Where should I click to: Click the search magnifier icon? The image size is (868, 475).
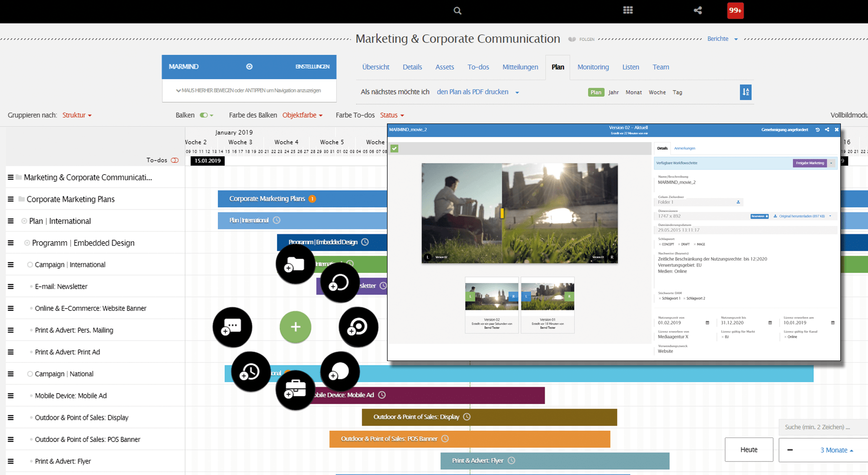coord(458,10)
